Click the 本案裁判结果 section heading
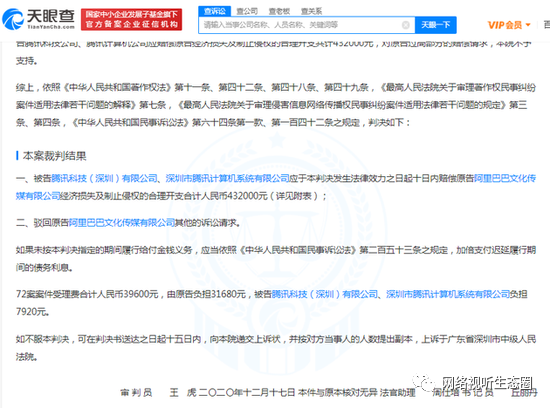Screen dimensions: 550x408 click(54, 156)
